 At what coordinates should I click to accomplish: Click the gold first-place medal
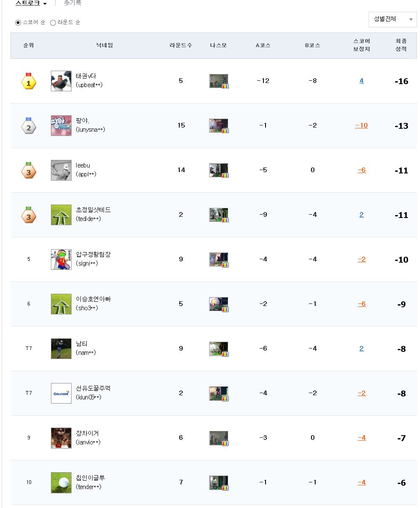pos(29,82)
